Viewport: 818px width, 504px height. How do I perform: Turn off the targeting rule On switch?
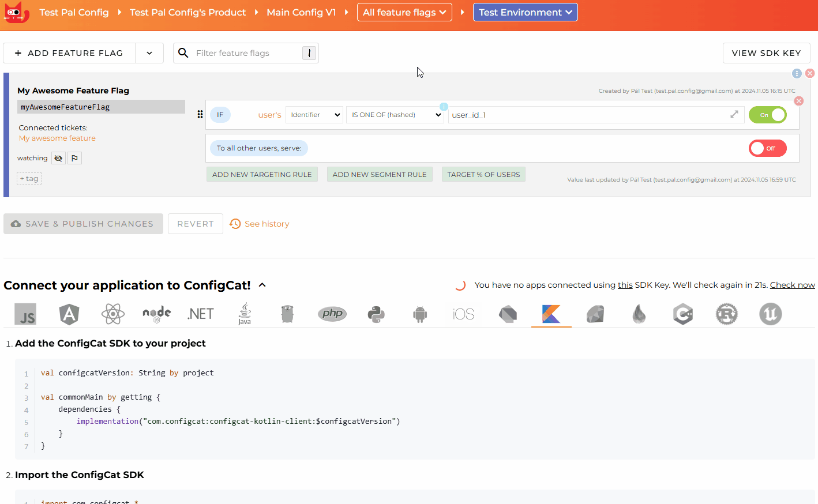point(767,114)
